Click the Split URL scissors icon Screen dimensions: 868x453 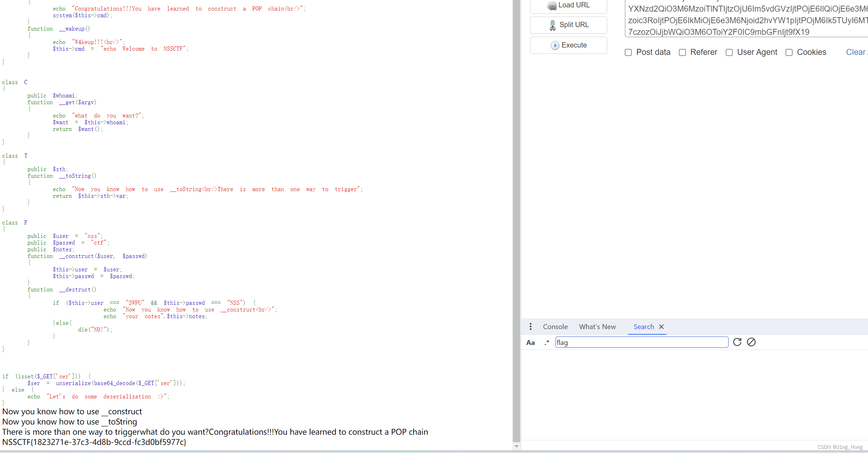[x=552, y=25]
